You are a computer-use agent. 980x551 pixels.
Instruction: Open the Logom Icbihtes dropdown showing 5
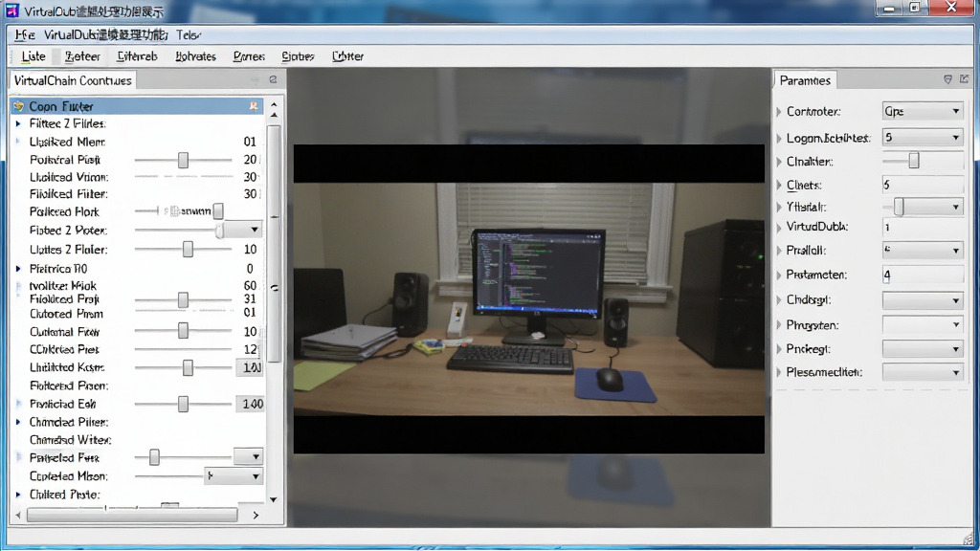[x=923, y=138]
